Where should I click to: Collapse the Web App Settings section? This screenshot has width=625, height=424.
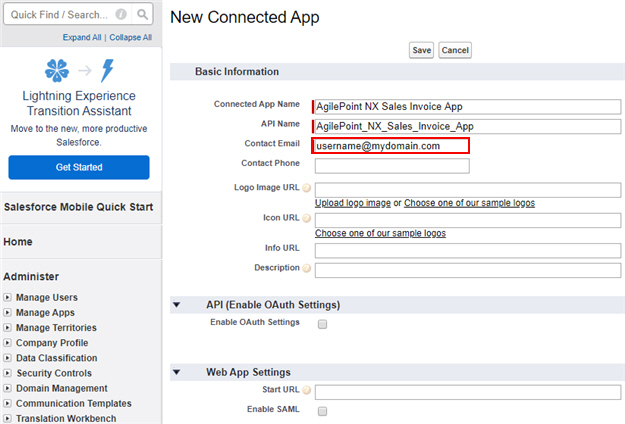tap(177, 372)
